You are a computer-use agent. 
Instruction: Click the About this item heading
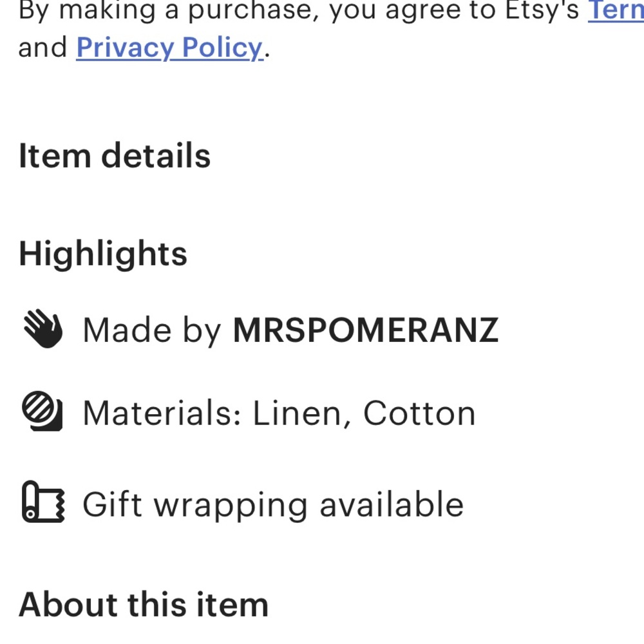pos(144,605)
